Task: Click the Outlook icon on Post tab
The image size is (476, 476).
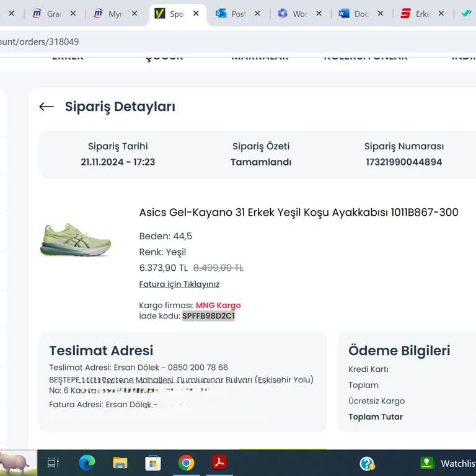Action: pos(221,14)
